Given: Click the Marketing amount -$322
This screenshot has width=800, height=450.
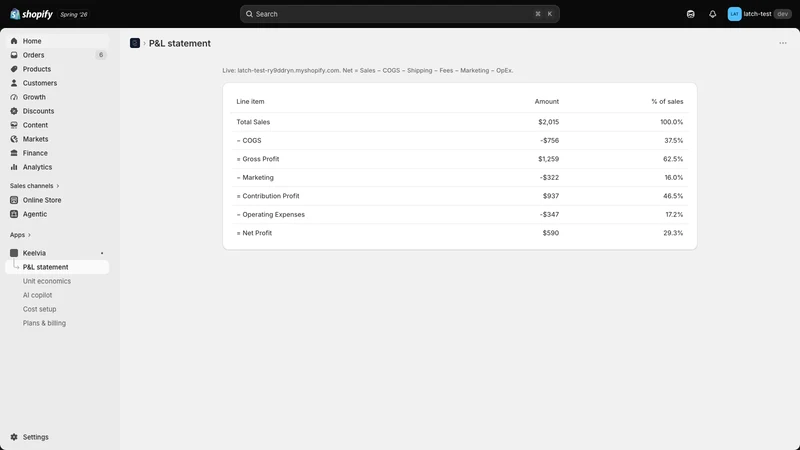Looking at the screenshot, I should coord(549,178).
